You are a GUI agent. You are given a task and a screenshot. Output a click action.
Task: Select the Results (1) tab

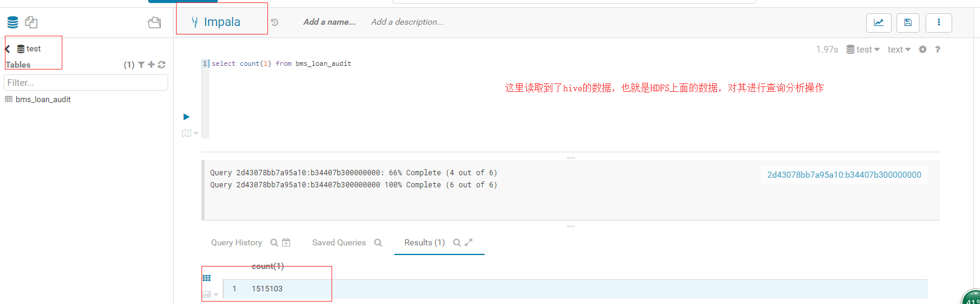point(425,242)
